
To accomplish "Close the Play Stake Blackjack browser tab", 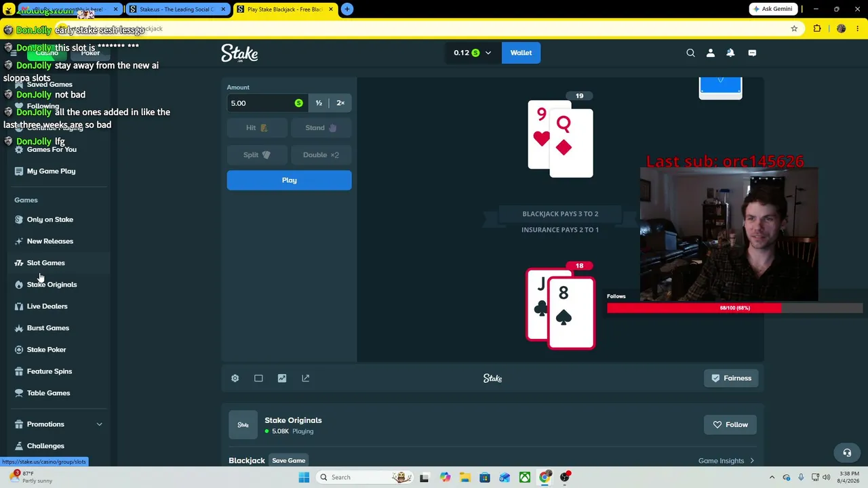I will (x=331, y=9).
